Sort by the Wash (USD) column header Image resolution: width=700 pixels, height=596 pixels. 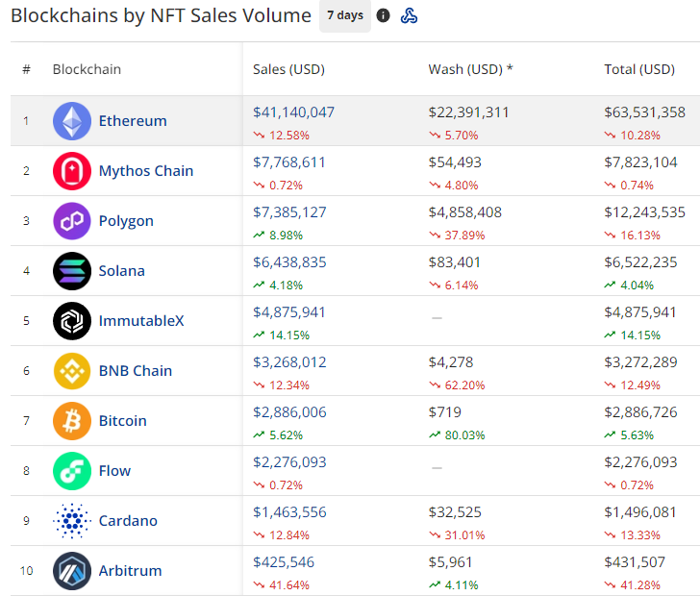(470, 69)
